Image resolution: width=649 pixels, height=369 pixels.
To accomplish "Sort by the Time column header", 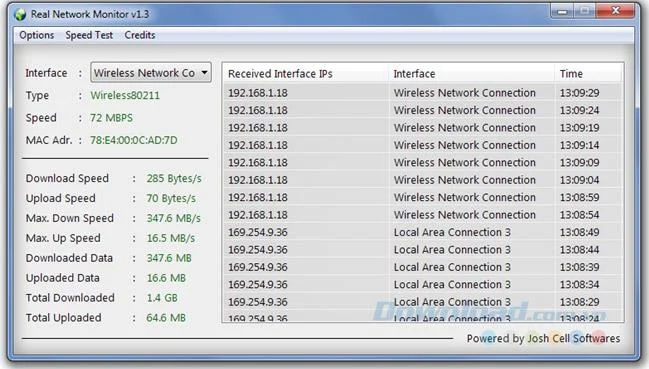I will [x=588, y=74].
